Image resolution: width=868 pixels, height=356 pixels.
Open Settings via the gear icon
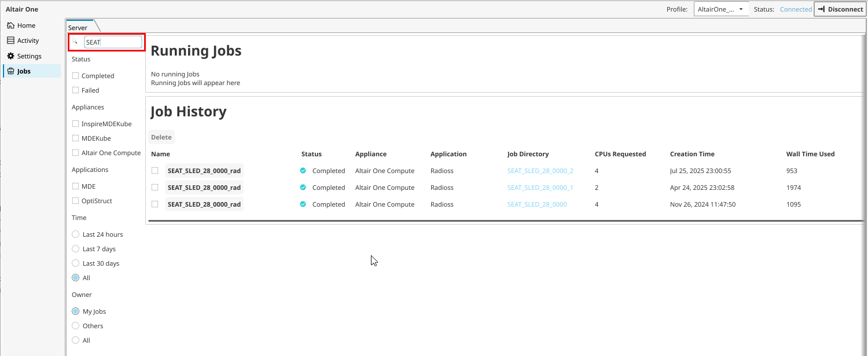pyautogui.click(x=10, y=56)
